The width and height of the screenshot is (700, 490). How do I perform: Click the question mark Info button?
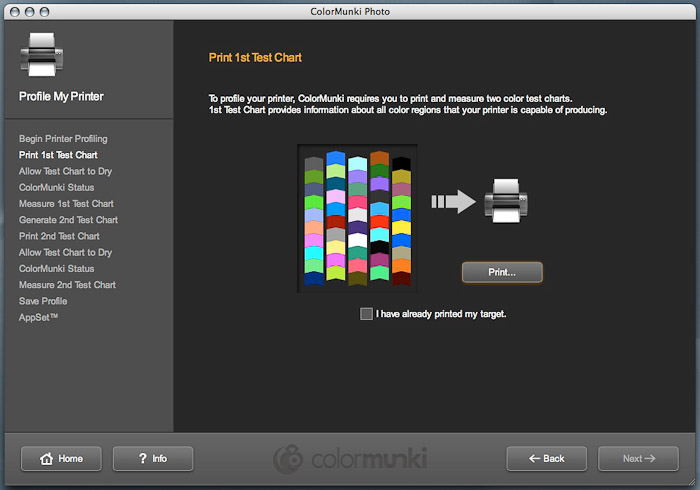tap(153, 459)
